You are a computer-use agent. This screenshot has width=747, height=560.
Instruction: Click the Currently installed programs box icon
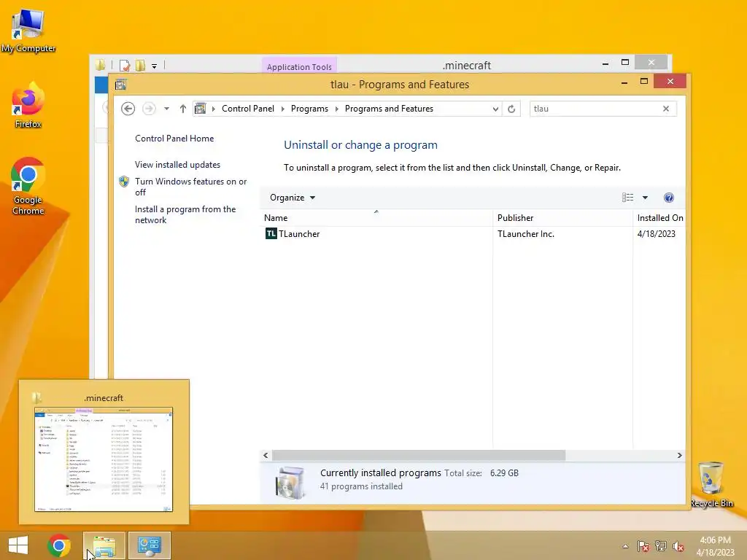[x=290, y=483]
